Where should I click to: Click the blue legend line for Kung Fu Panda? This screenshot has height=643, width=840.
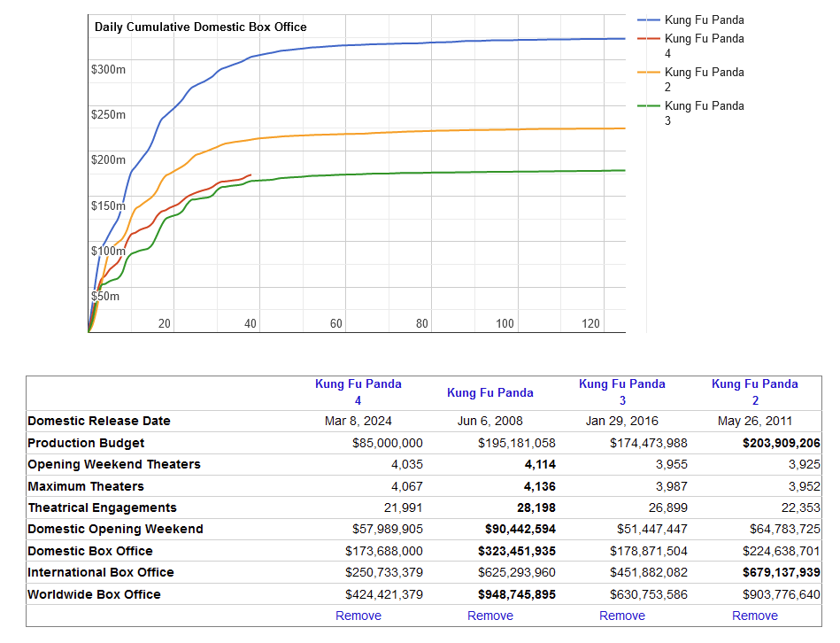pyautogui.click(x=649, y=19)
